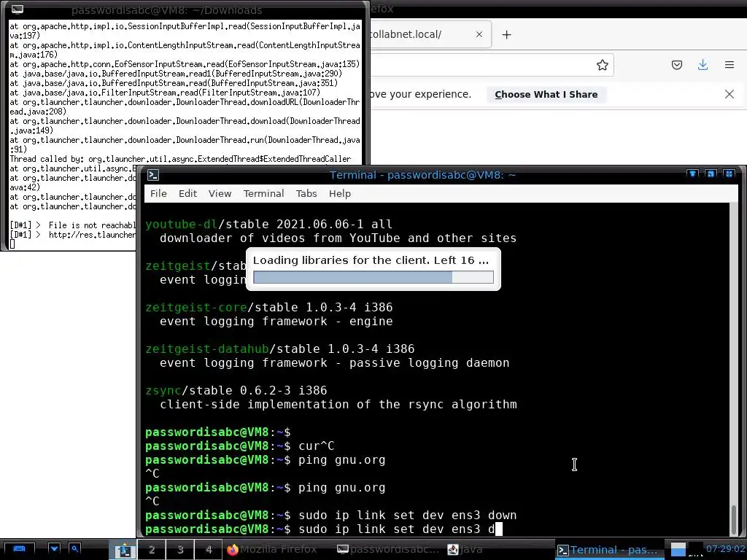Click the Terminal vertical scrollbar thumb
Screen dimensions: 747x560
(734, 520)
